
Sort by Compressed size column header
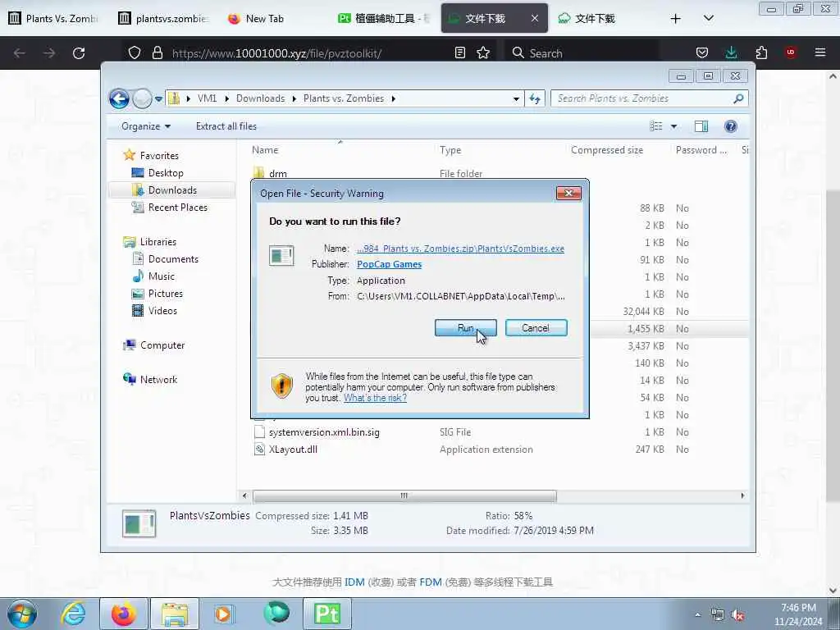click(x=606, y=151)
